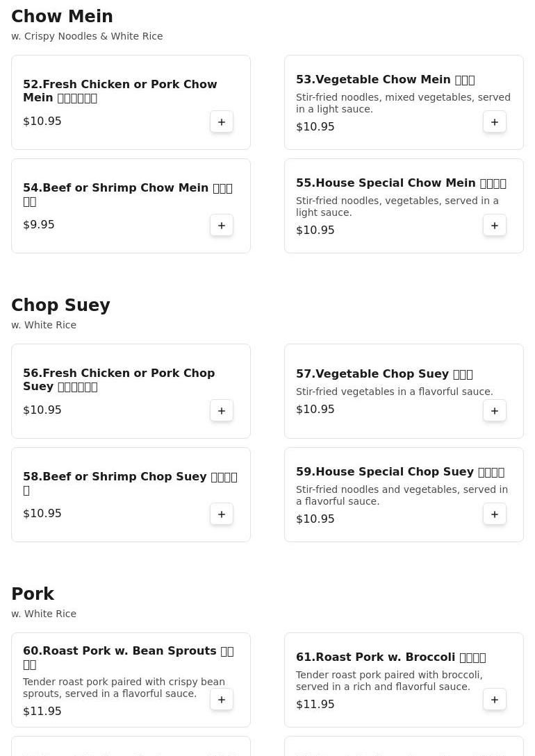Select 59.House Special Chop Suey title

(400, 472)
